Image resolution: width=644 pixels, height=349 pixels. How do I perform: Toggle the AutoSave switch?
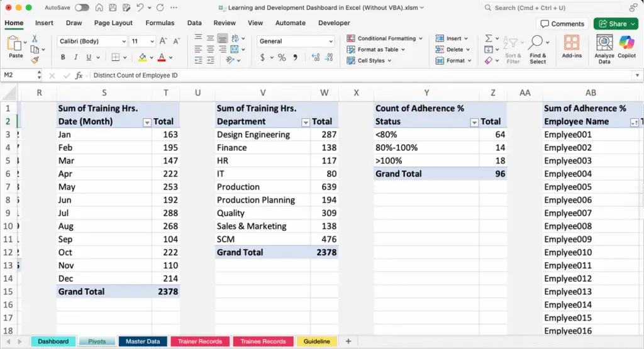point(82,8)
